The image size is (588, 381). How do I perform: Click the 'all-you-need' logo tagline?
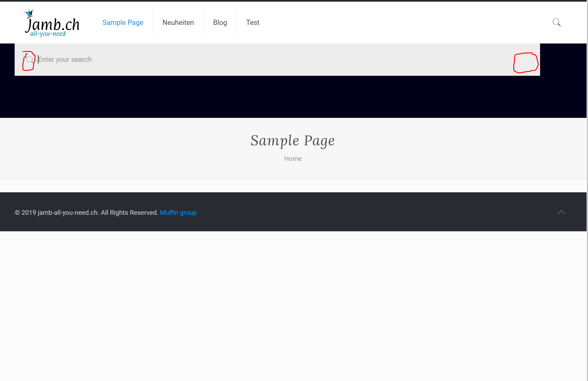(48, 34)
